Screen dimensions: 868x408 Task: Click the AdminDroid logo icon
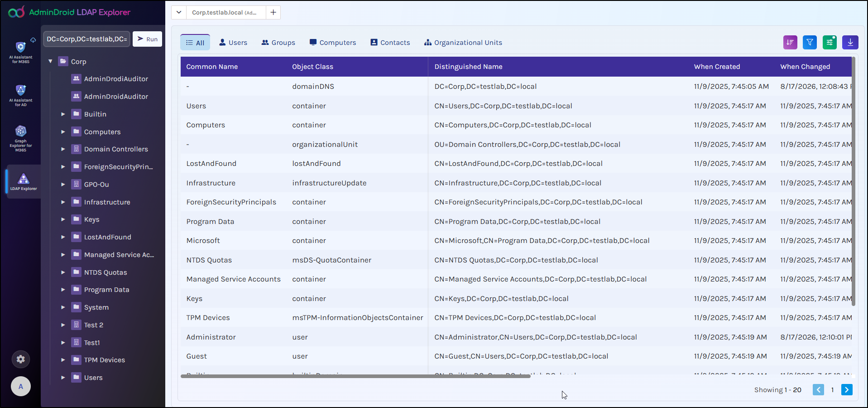coord(16,12)
